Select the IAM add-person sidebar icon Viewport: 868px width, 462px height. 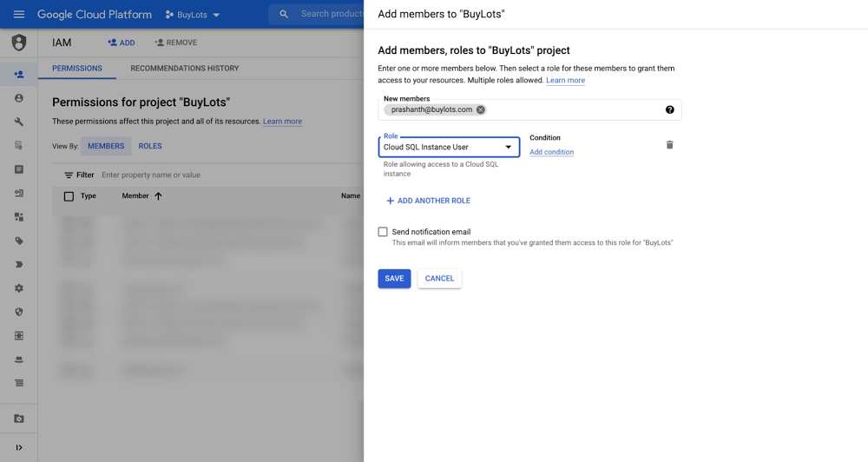click(19, 74)
